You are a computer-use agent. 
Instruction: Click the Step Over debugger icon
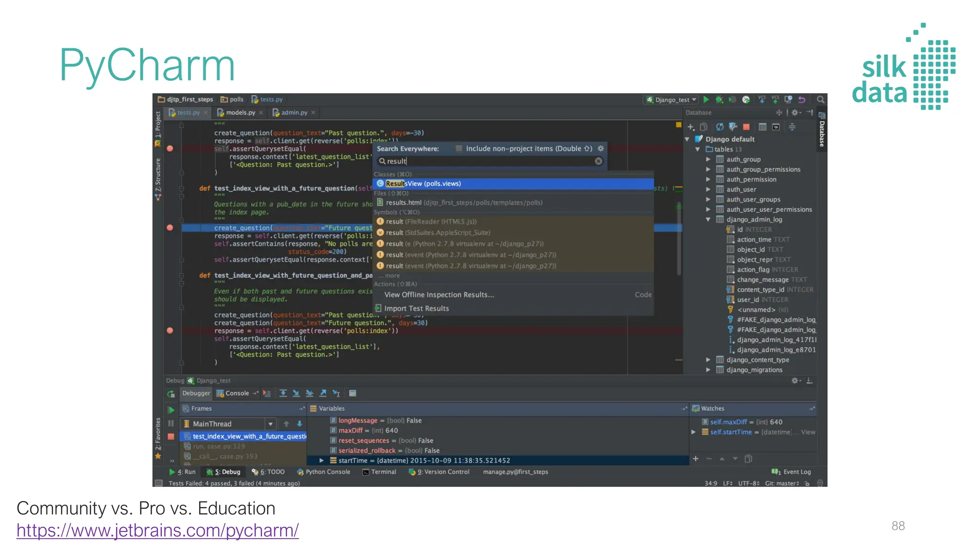coord(283,393)
